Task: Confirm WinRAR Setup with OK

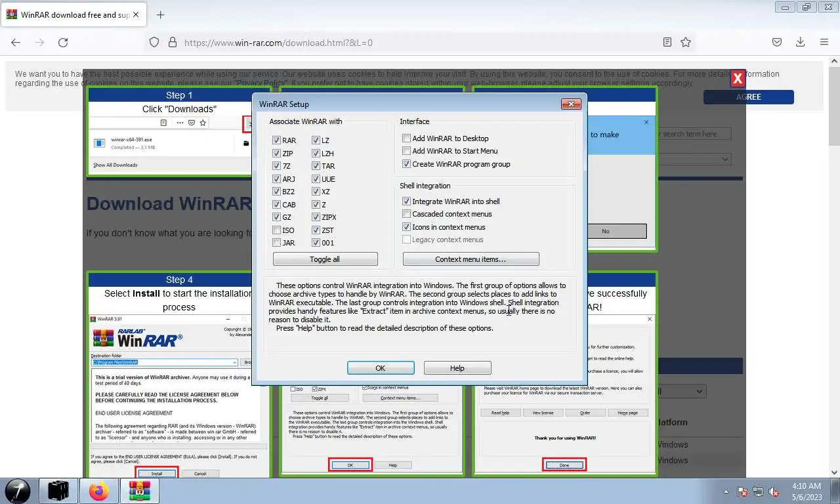Action: 381,368
